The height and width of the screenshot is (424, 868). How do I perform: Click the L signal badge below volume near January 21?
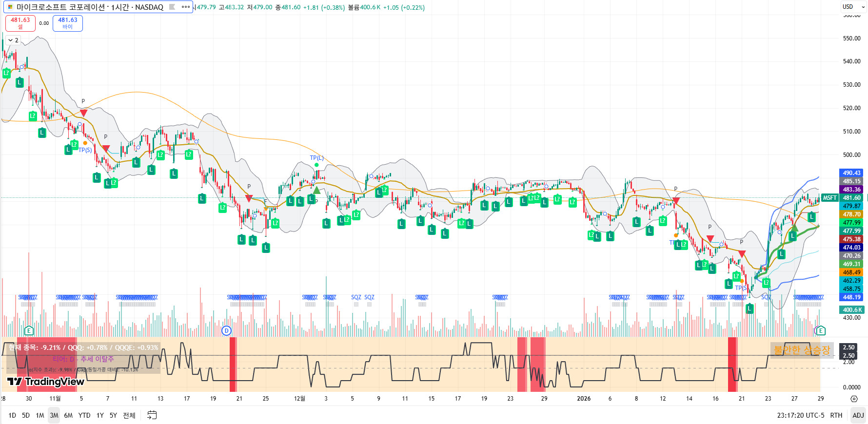[750, 308]
